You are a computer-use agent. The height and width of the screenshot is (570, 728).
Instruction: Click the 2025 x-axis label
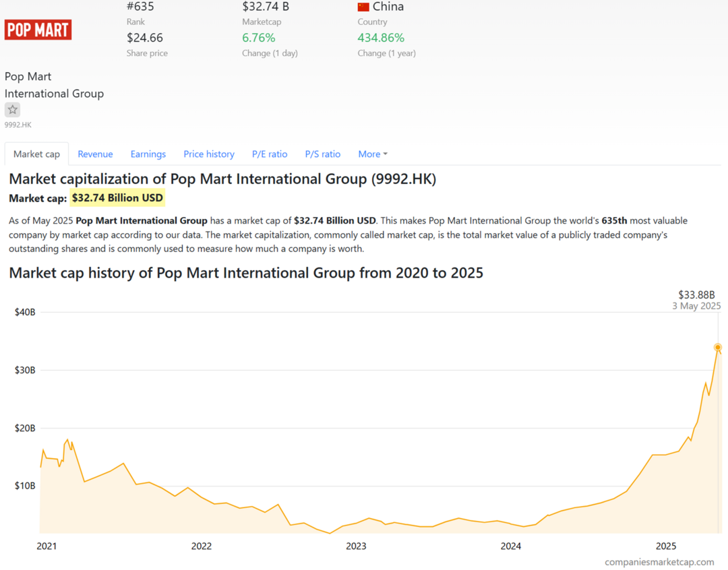coord(666,546)
